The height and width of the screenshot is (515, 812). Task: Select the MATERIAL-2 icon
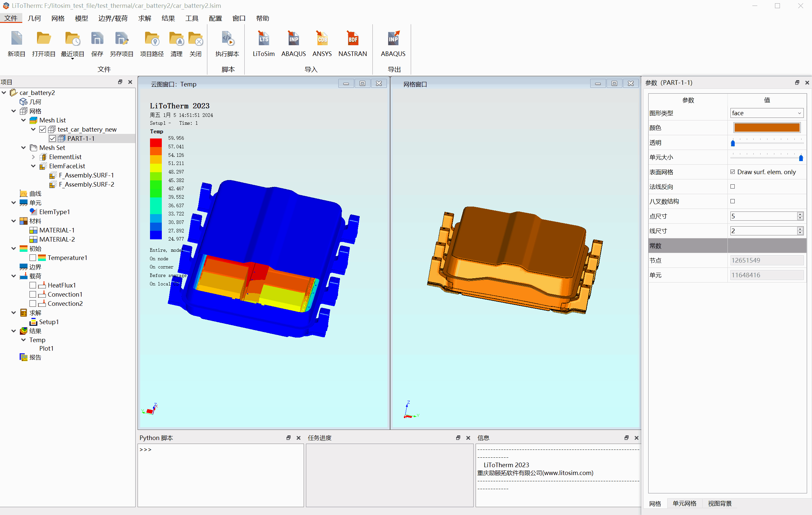point(33,239)
